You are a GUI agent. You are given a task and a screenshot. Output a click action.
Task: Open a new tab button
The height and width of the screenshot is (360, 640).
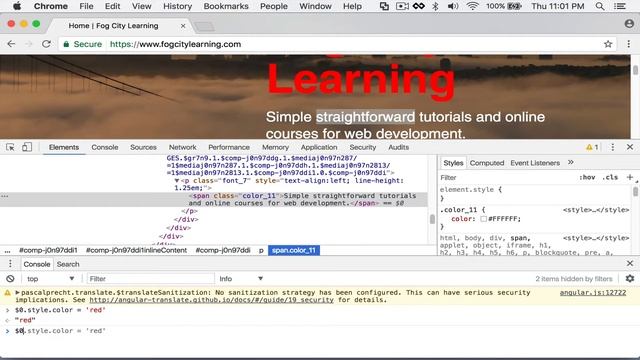point(204,27)
